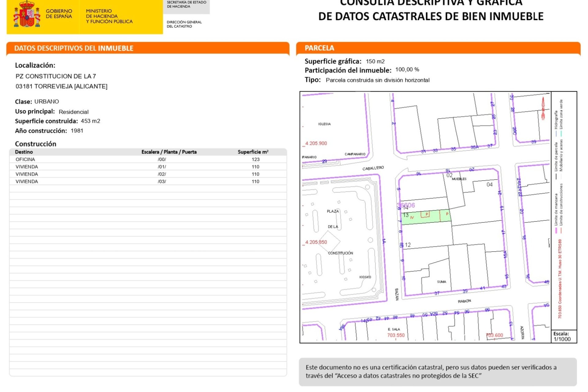Select '03181 TORREVIEJA [ALICANTE]' line

[62, 86]
